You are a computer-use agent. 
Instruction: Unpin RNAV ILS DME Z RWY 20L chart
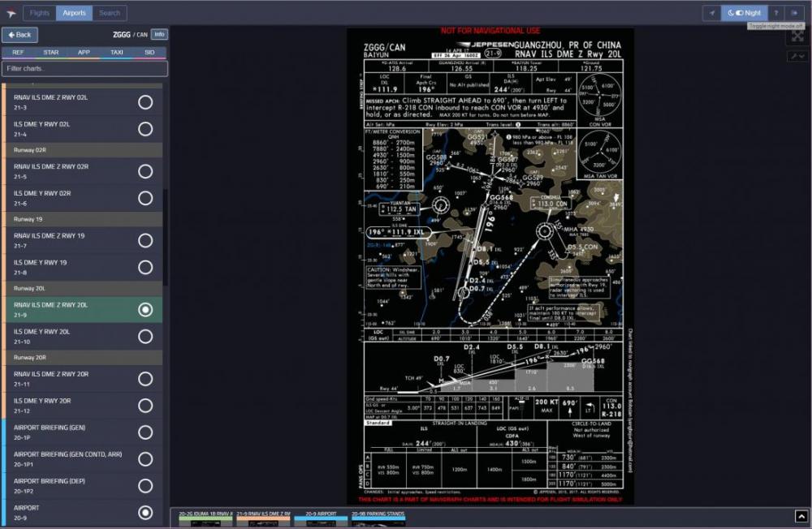point(145,310)
